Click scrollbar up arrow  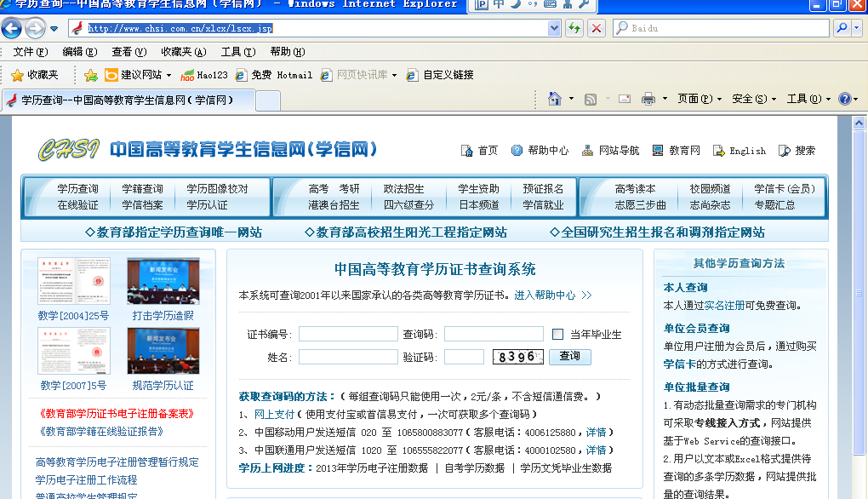(x=859, y=123)
